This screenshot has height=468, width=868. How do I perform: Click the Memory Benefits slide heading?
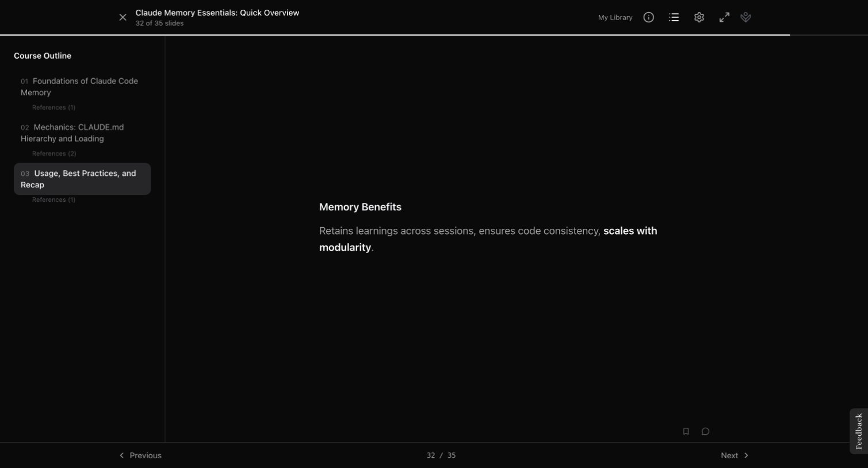coord(360,207)
